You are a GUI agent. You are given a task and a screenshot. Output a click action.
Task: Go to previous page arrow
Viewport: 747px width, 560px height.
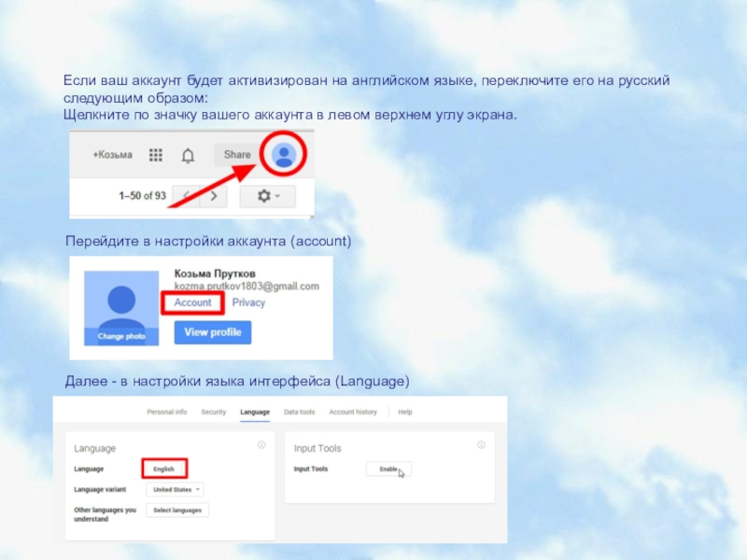pyautogui.click(x=186, y=196)
